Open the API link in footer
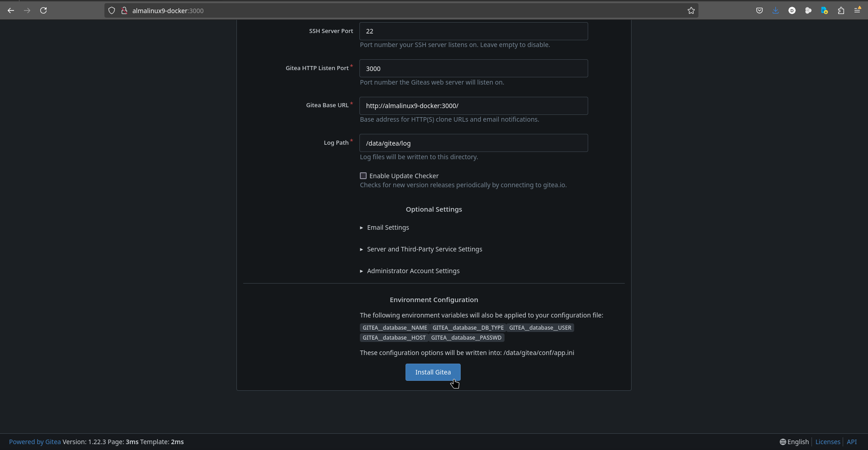The height and width of the screenshot is (450, 868). [851, 442]
